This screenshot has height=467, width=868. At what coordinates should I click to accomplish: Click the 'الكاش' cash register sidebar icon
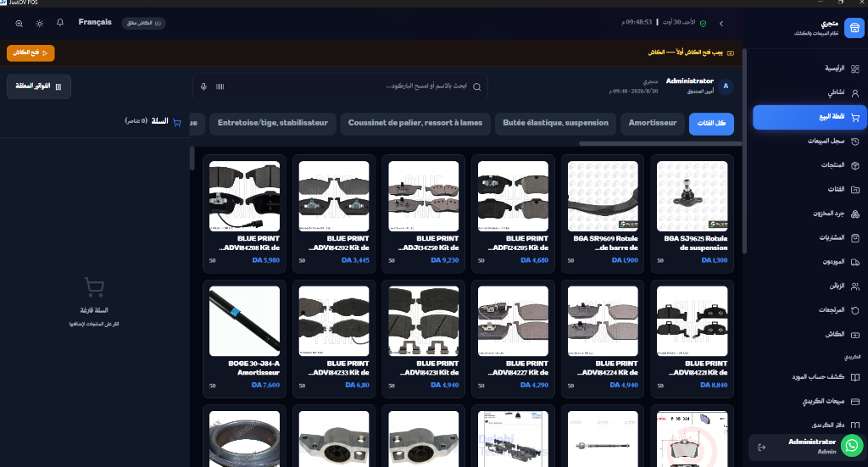point(854,335)
